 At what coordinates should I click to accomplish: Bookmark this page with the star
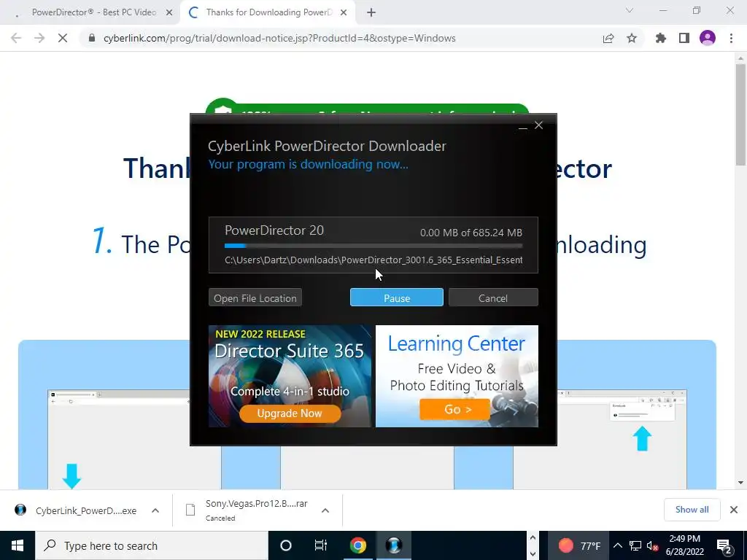pyautogui.click(x=632, y=38)
